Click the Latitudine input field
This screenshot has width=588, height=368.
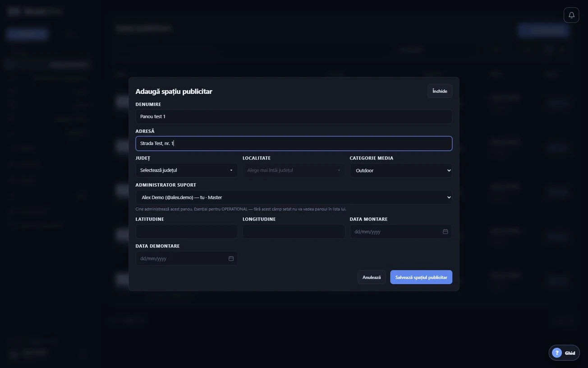[x=187, y=232]
